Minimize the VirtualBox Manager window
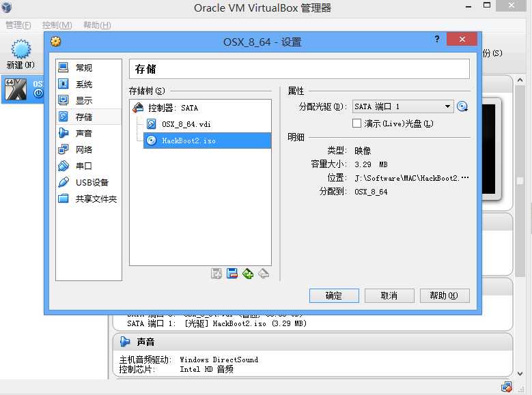The image size is (532, 395). pos(468,6)
